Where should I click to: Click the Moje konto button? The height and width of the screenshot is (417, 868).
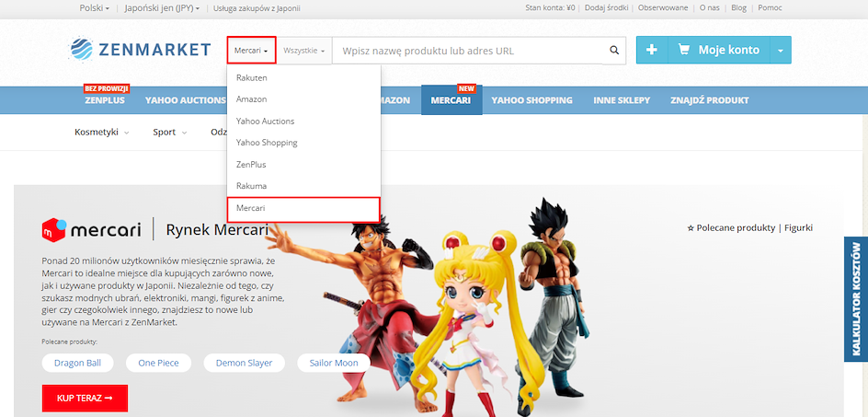(x=718, y=50)
